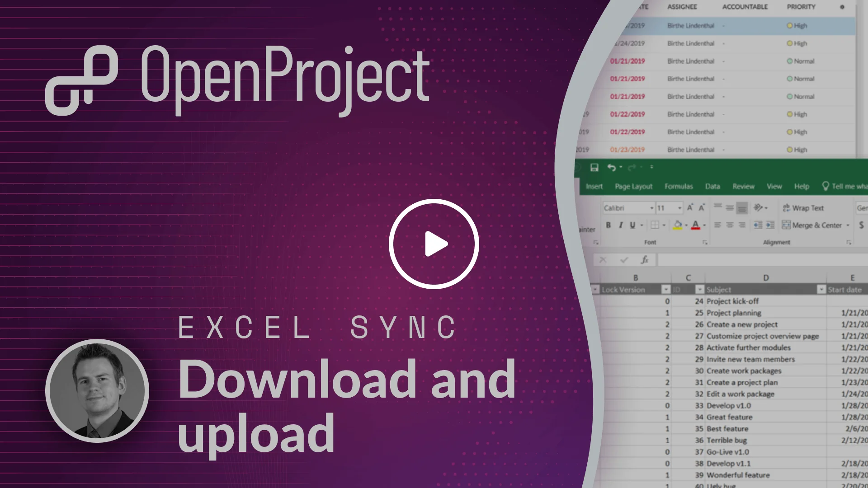The image size is (868, 488).
Task: Click the Bold formatting icon
Action: 608,224
